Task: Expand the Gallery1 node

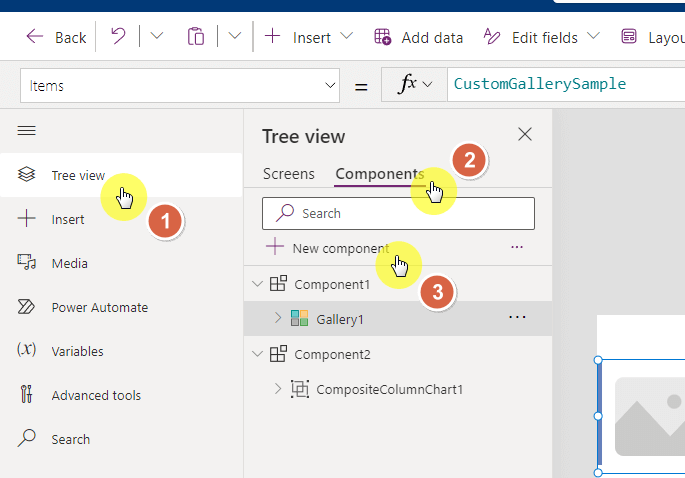Action: pyautogui.click(x=278, y=318)
